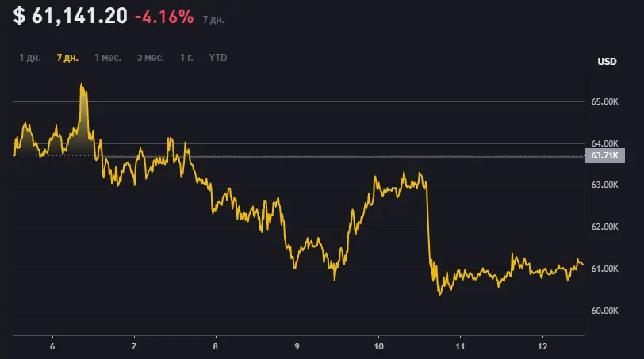
Task: Click date 12 on the time axis
Action: [542, 346]
